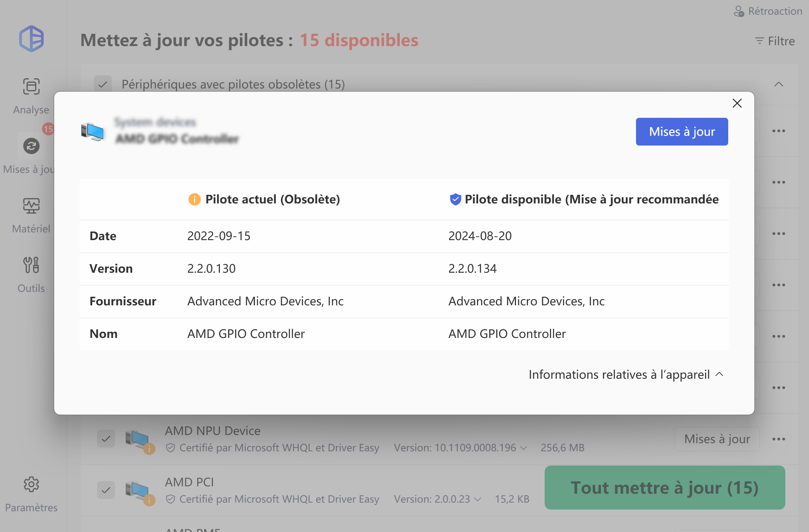Click the Rétroaction feedback link
Screen dimensions: 809x532
[x=768, y=11]
